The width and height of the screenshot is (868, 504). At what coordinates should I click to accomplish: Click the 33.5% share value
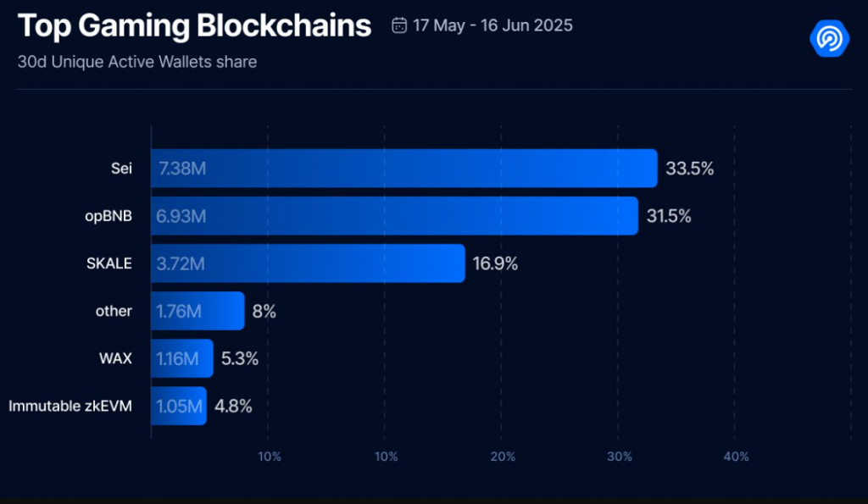pos(689,169)
